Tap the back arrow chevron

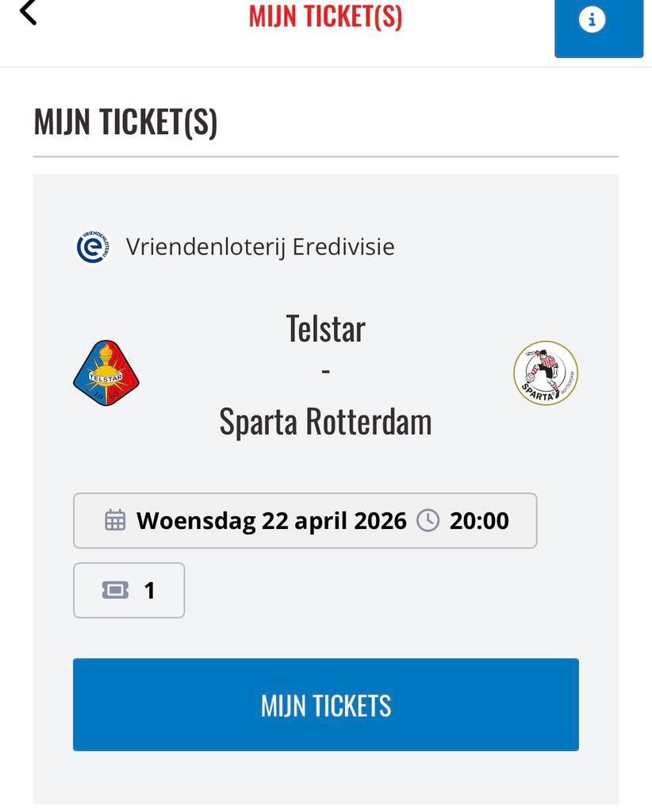point(26,14)
